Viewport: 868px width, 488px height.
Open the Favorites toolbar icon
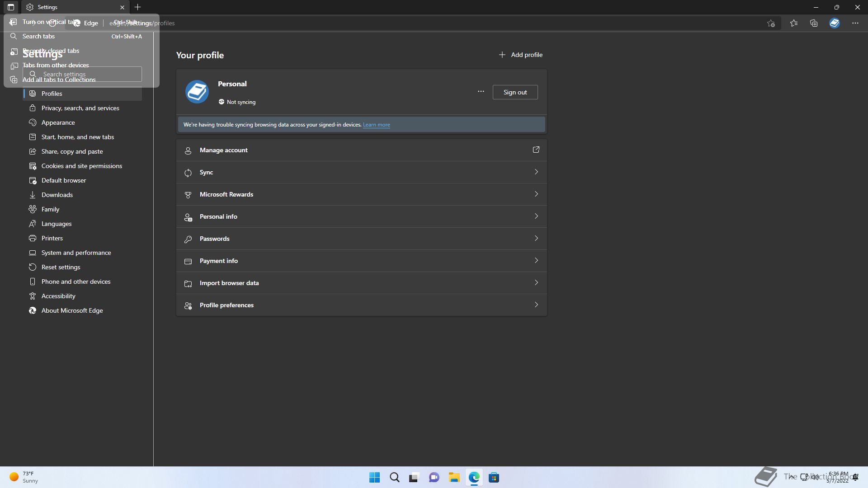(x=794, y=23)
